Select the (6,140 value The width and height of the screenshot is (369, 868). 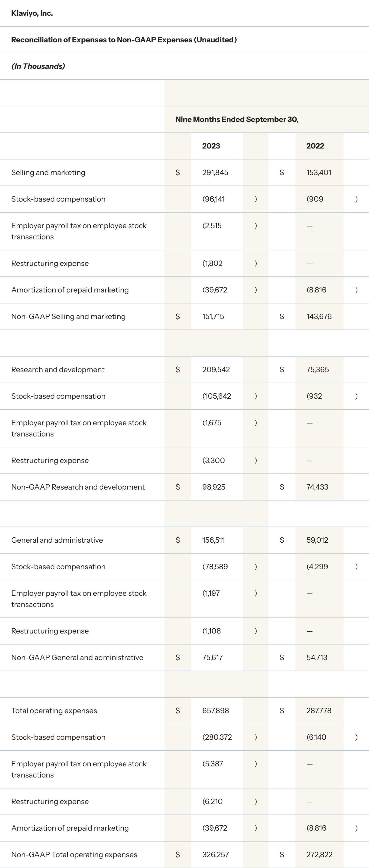coord(316,737)
